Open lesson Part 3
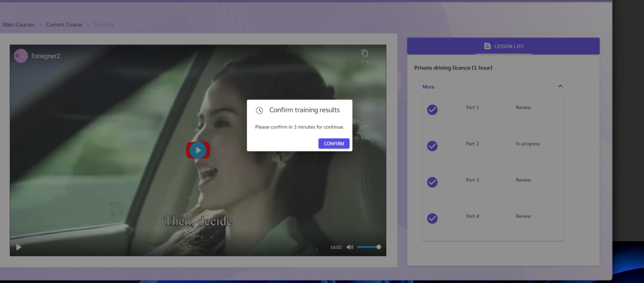Screen dimensions: 644x283 pos(472,180)
